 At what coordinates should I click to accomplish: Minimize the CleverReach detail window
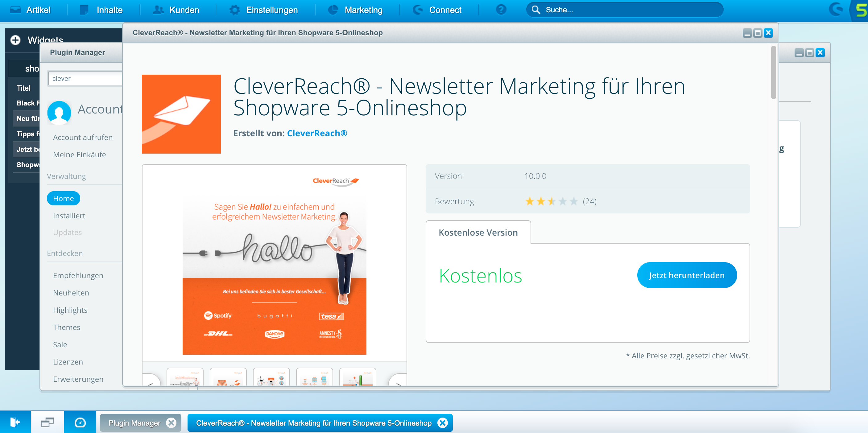point(747,33)
